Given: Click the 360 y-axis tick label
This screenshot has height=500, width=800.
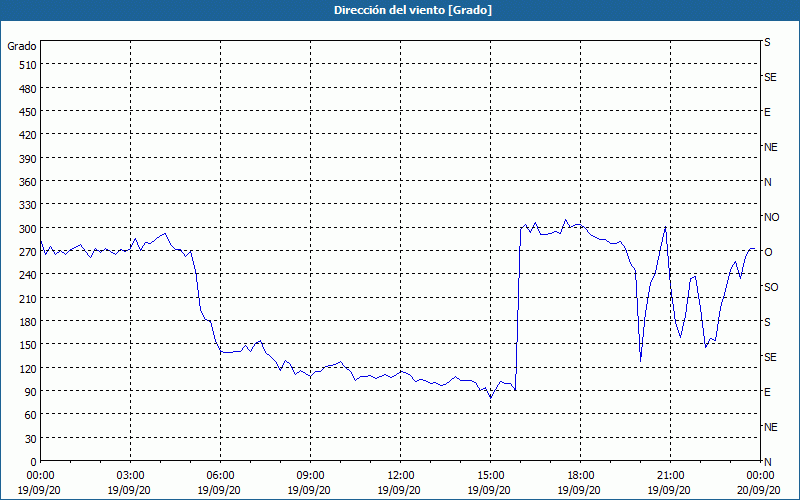Looking at the screenshot, I should point(28,182).
